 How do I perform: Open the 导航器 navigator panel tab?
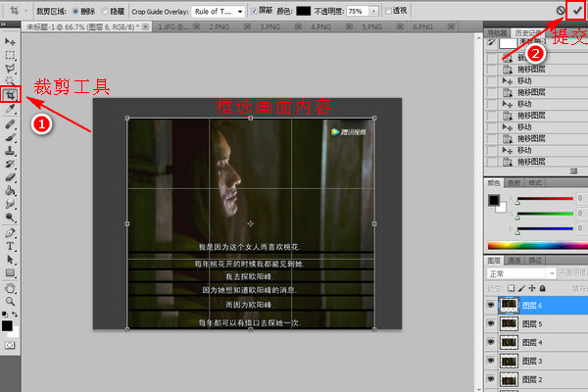click(x=497, y=33)
